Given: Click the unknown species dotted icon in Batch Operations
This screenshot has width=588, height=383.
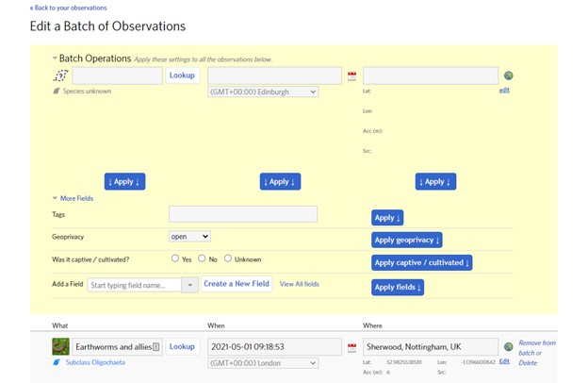Looking at the screenshot, I should click(x=60, y=75).
